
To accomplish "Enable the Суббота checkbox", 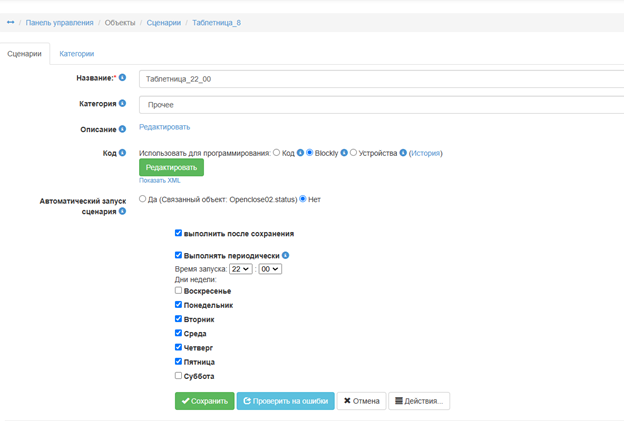I will click(x=178, y=376).
